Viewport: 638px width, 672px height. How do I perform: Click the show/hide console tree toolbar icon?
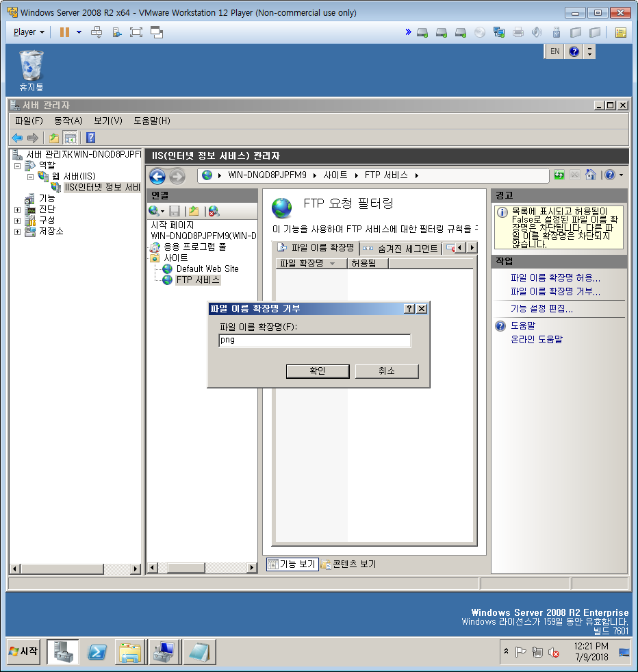click(70, 138)
